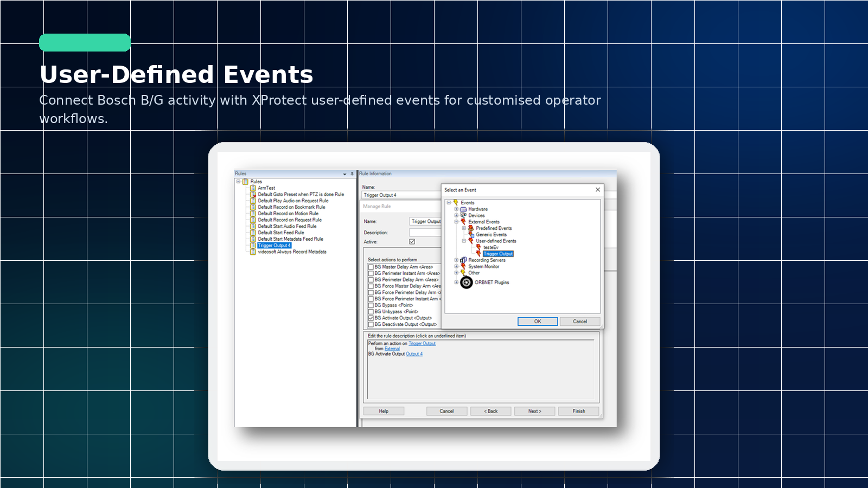The image size is (868, 488).
Task: Click the Output 4 underlined link
Action: [x=414, y=354]
